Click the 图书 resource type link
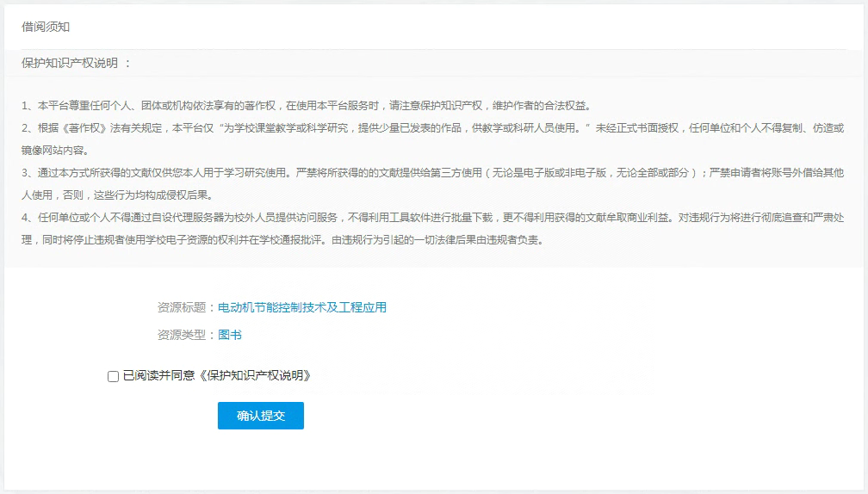 coord(229,335)
